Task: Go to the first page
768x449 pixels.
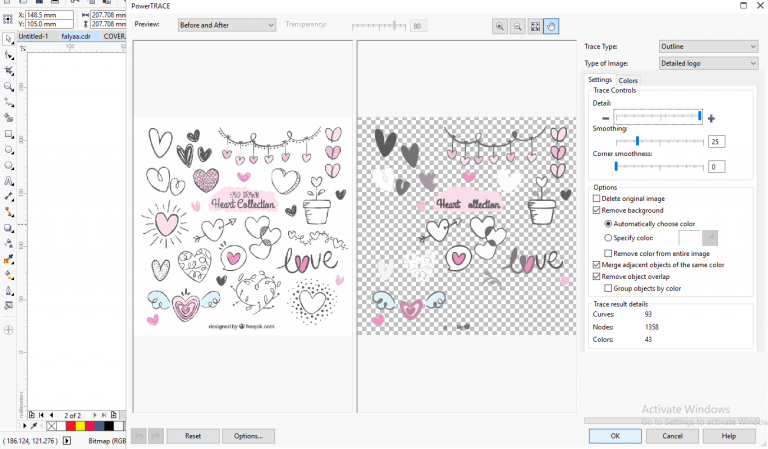Action: coord(42,415)
